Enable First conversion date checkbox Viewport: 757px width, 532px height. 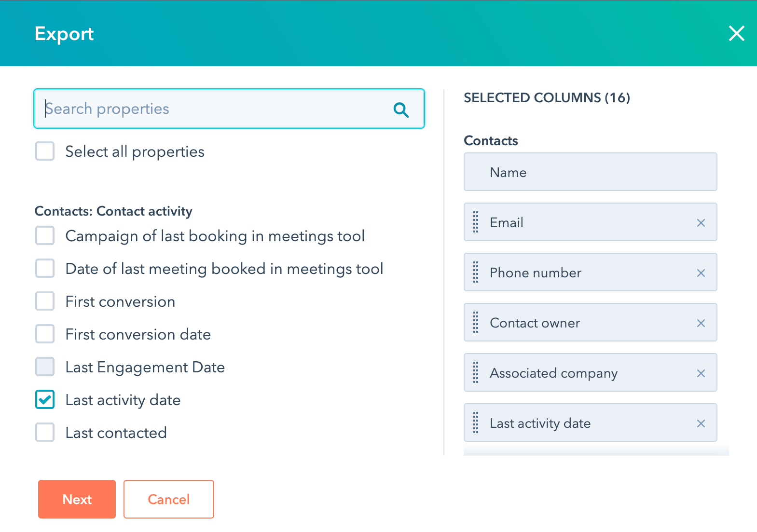click(45, 334)
